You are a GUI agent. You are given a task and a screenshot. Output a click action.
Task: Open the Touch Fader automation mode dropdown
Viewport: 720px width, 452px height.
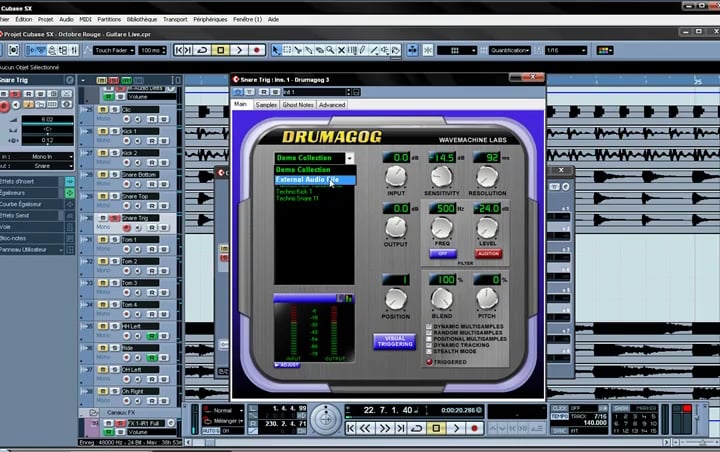point(114,50)
